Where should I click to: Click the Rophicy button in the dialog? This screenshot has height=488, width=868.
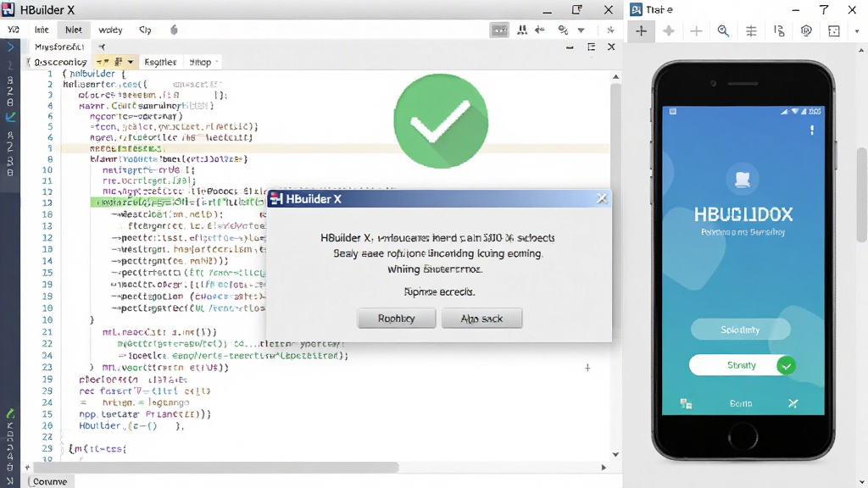[397, 319]
